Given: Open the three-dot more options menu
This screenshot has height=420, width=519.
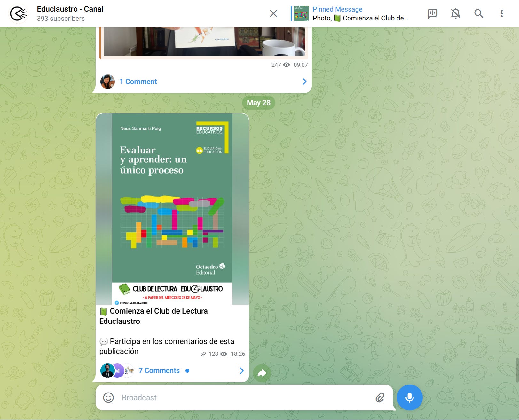Looking at the screenshot, I should click(x=501, y=13).
